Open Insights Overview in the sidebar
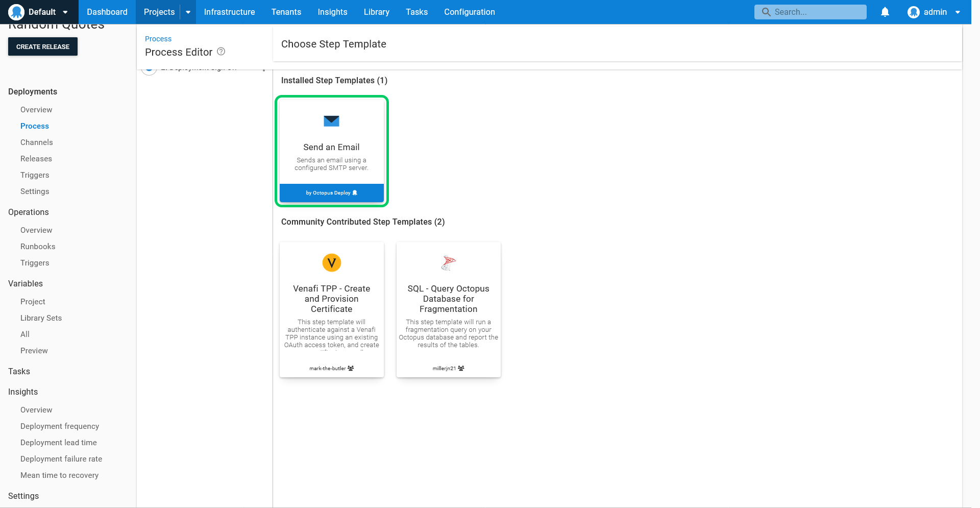The image size is (980, 508). point(36,410)
